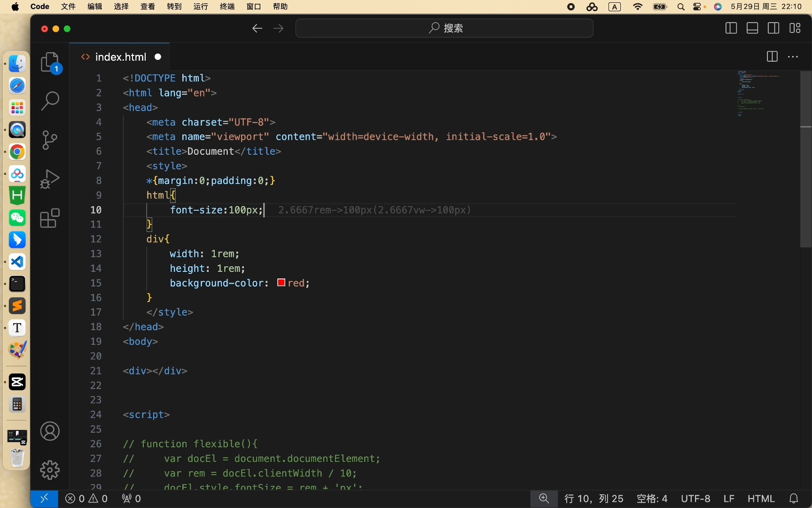Go to line via 行 10, 列 25
812x508 pixels.
coord(594,499)
